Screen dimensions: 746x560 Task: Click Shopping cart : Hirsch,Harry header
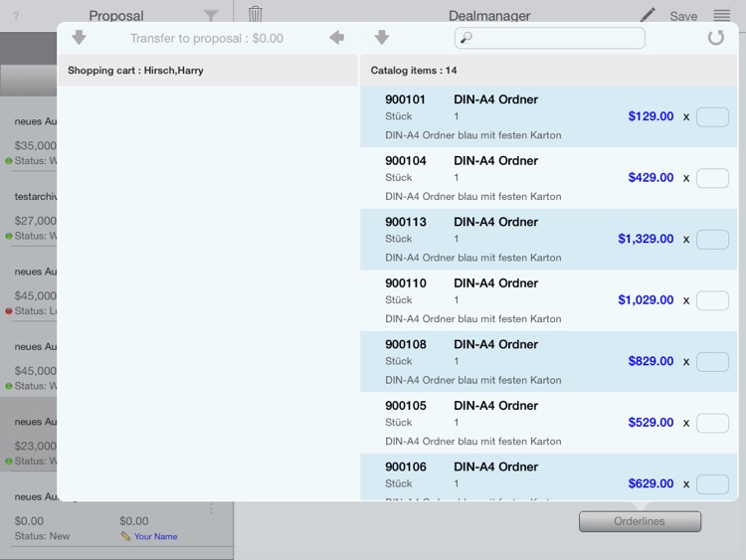pos(135,71)
